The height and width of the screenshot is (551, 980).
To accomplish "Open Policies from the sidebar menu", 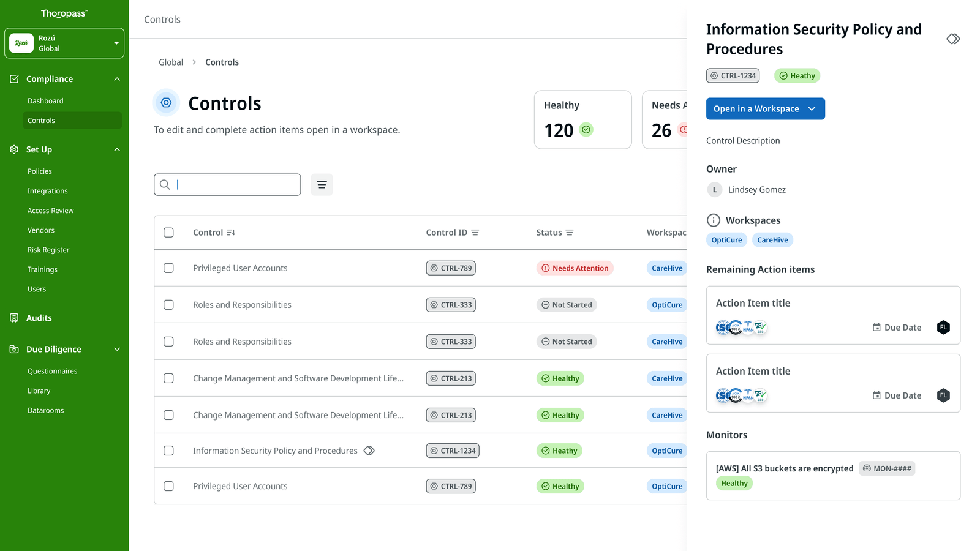I will [39, 171].
